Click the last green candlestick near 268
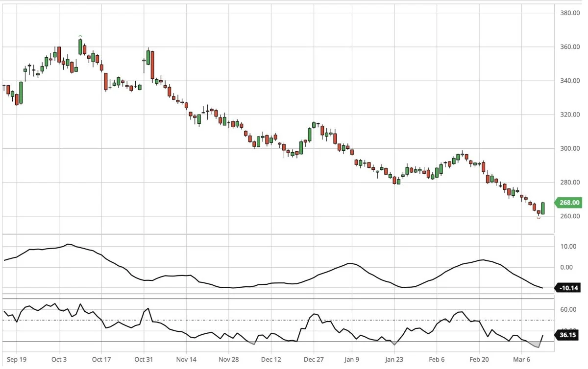Screen dimensions: 588x369 click(x=543, y=208)
